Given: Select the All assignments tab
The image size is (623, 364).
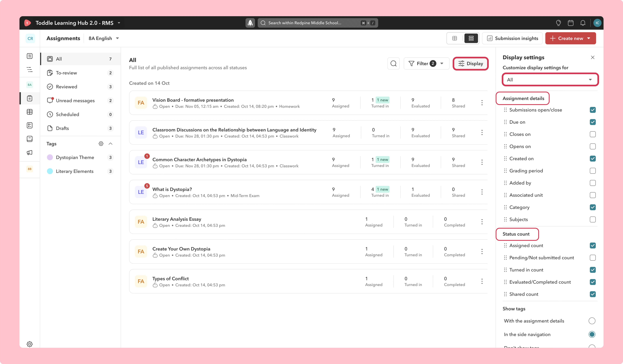Looking at the screenshot, I should (x=80, y=59).
